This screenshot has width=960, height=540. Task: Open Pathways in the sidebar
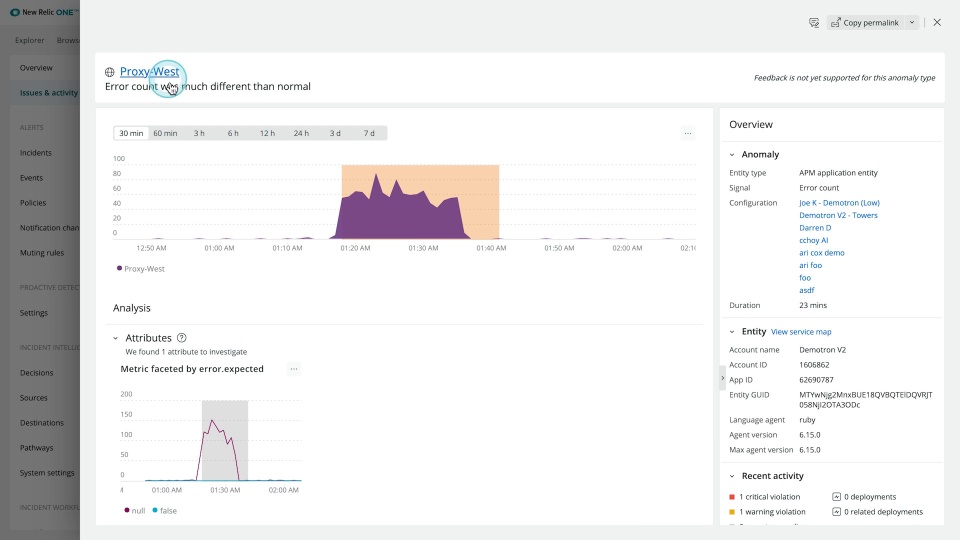[36, 448]
